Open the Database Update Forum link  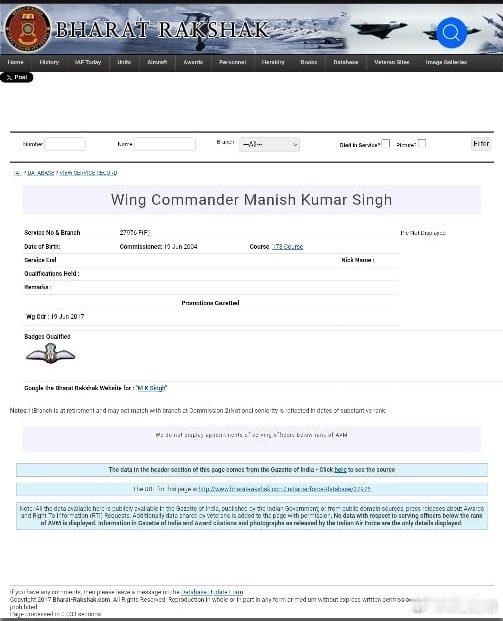coord(212,592)
